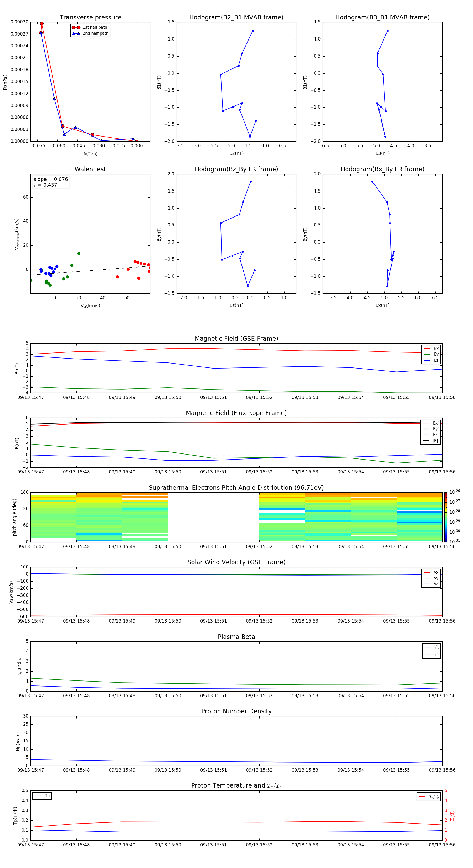Click the 'Vsw(km/s)' y-axis label

coord(11,592)
